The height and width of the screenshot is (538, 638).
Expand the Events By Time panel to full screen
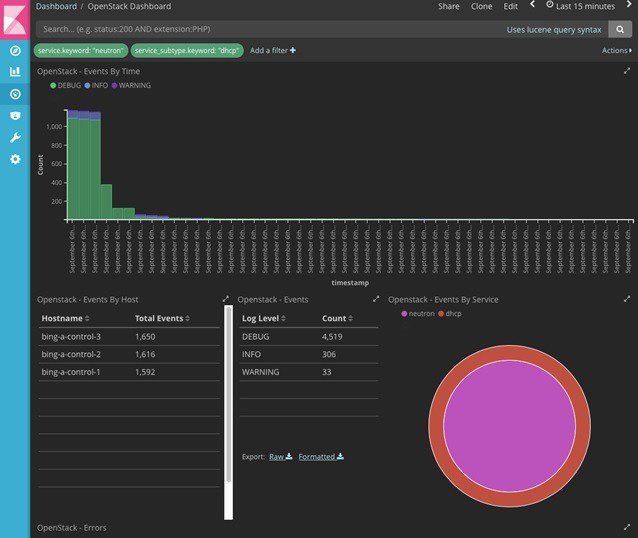click(x=627, y=71)
